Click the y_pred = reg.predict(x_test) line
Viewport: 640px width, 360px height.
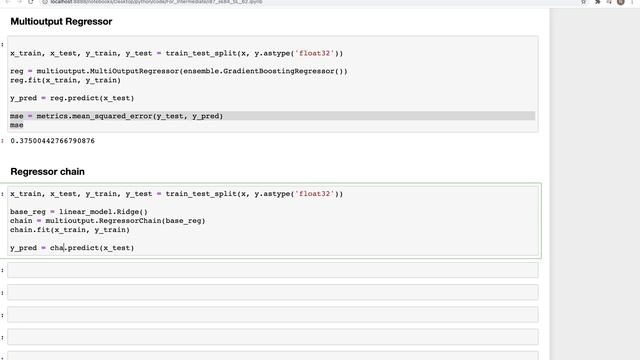click(72, 98)
